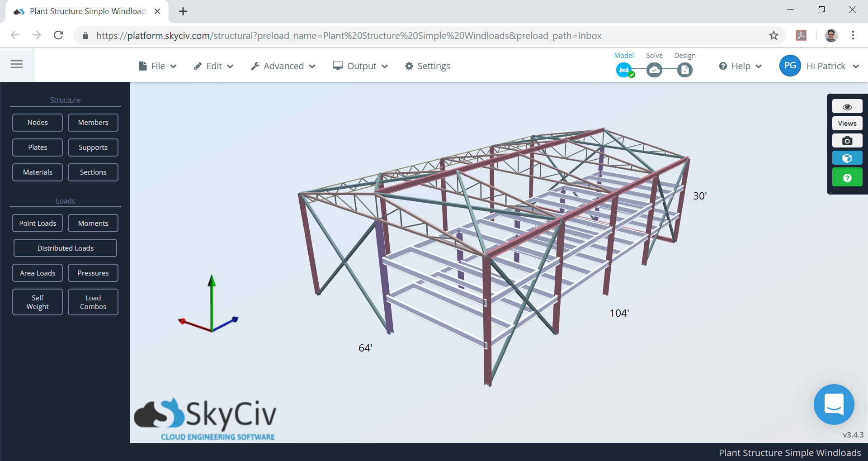Click the green checkmark on Model step
Image resolution: width=868 pixels, height=461 pixels.
pos(632,75)
